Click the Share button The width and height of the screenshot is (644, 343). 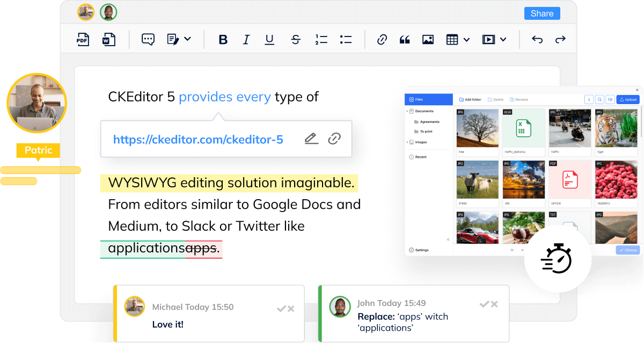click(x=542, y=13)
